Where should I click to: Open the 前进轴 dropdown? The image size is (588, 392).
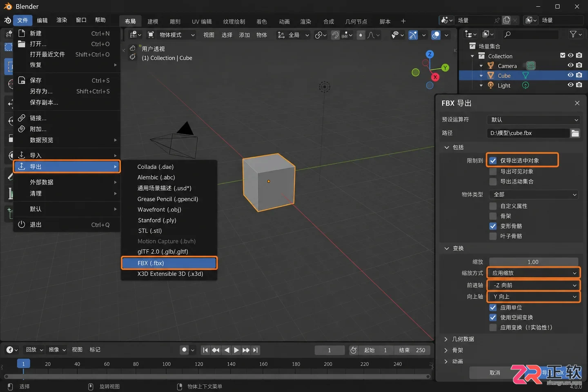pyautogui.click(x=534, y=285)
